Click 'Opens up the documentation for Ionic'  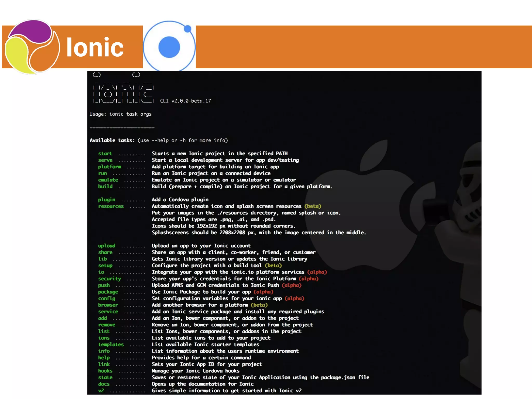[203, 384]
